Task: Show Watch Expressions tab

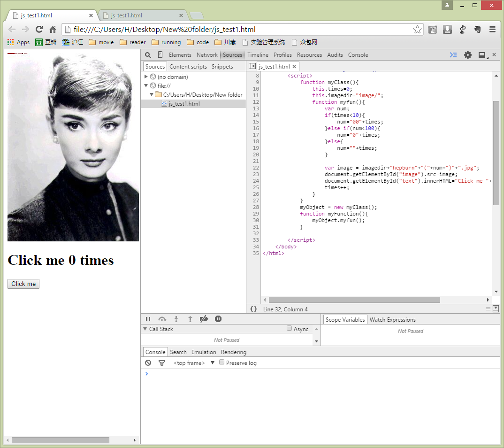Action: 392,320
